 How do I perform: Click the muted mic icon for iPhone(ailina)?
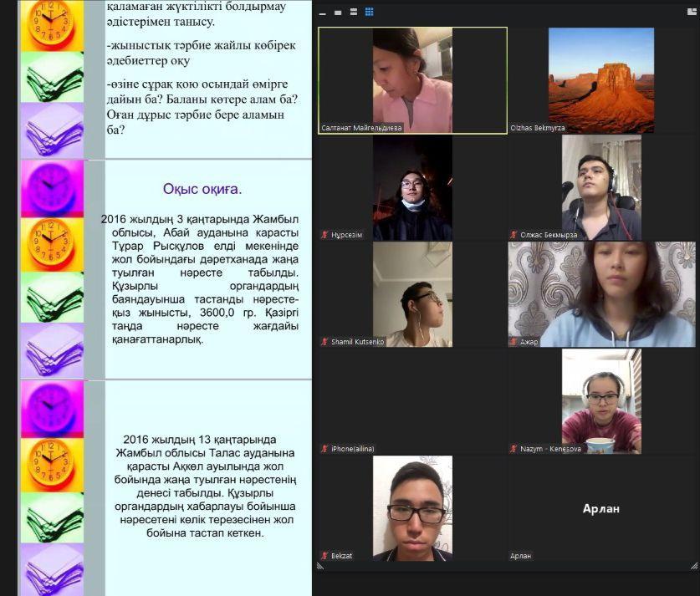pos(324,449)
